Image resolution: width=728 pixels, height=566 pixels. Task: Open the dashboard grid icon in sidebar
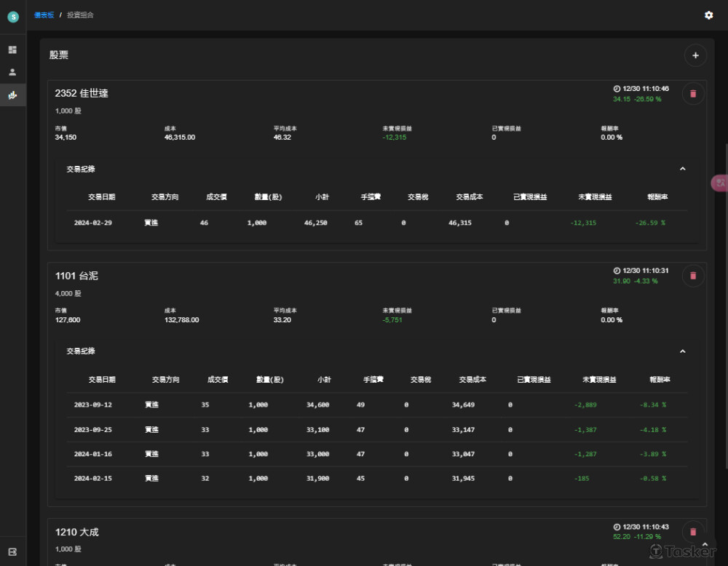pyautogui.click(x=12, y=49)
